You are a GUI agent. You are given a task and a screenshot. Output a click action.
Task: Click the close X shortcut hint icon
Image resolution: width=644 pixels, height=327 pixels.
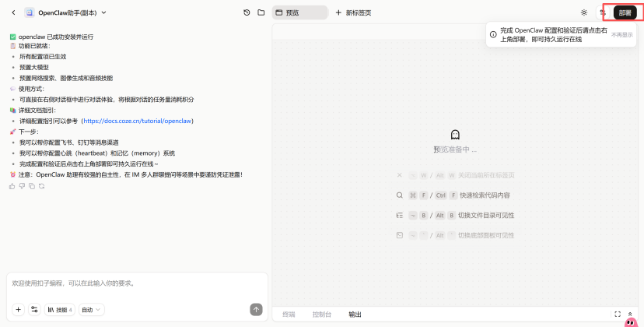point(400,175)
